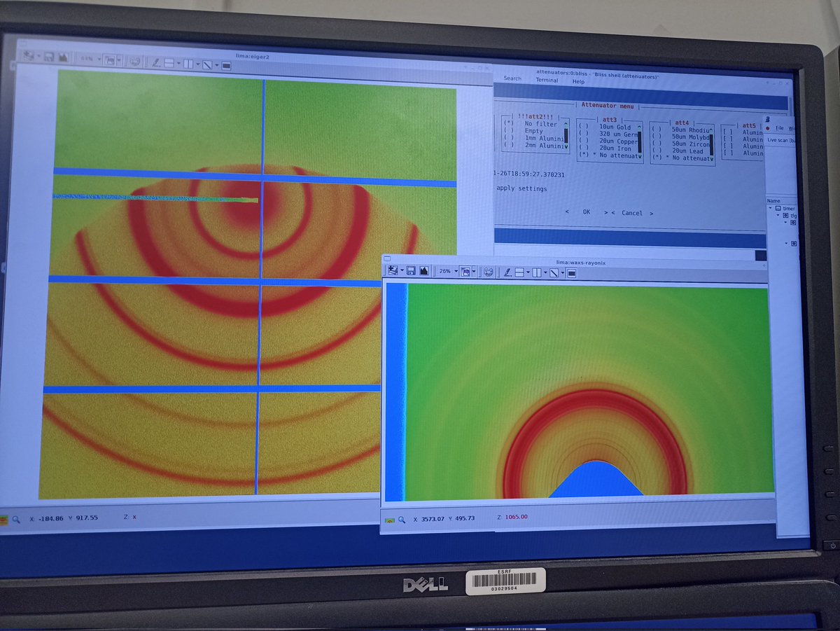The image size is (840, 631).
Task: Select the pencil draw tool in waxs-rayonix
Action: [507, 272]
